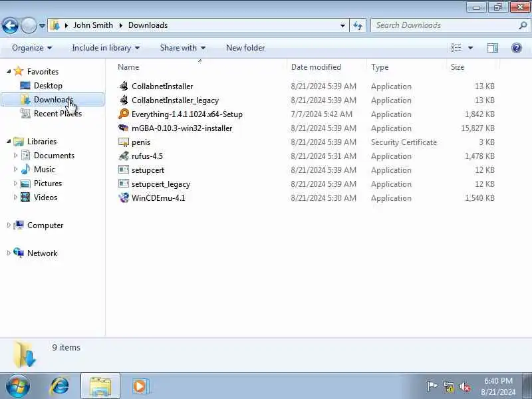Click John Smith in the address breadcrumb
Image resolution: width=532 pixels, height=399 pixels.
click(93, 25)
